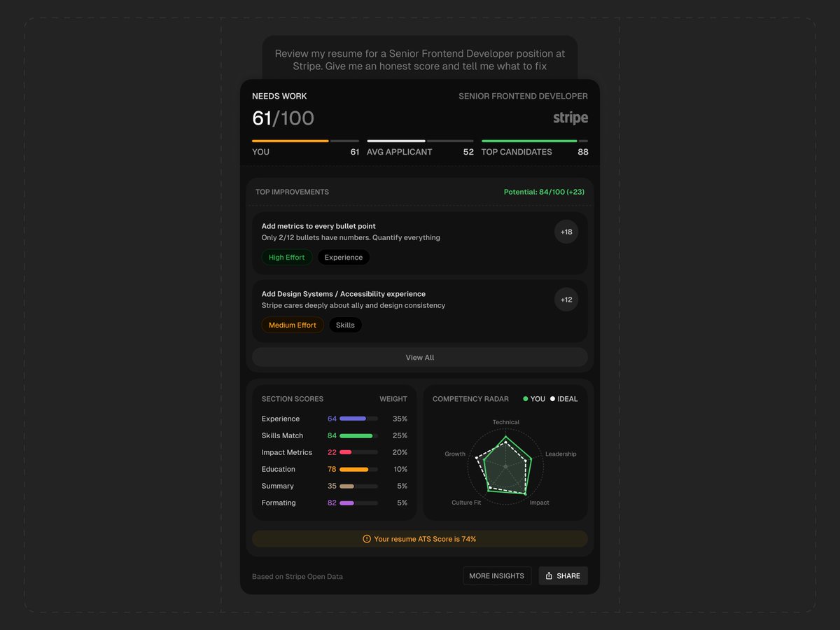Viewport: 840px width, 630px height.
Task: Click the Impact Metrics row label
Action: coord(287,452)
